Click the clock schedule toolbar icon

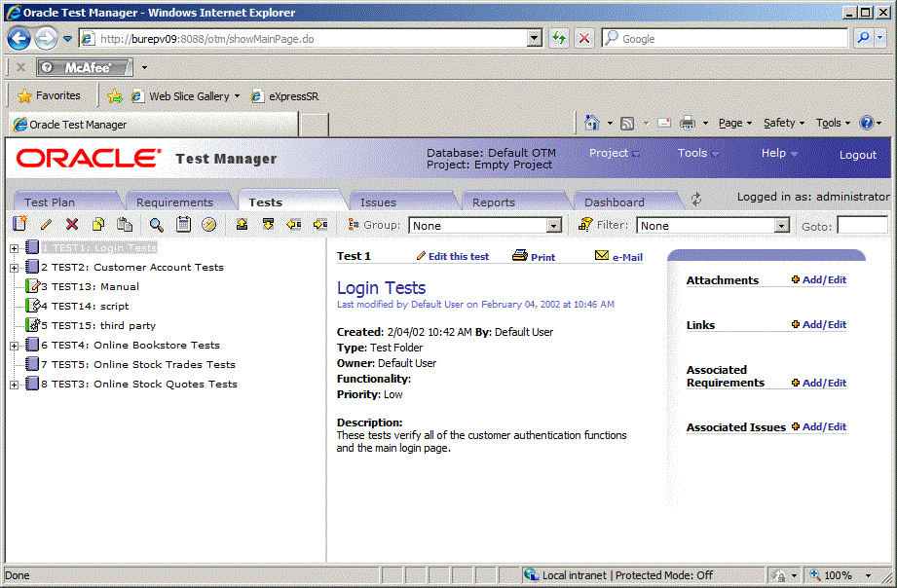208,224
